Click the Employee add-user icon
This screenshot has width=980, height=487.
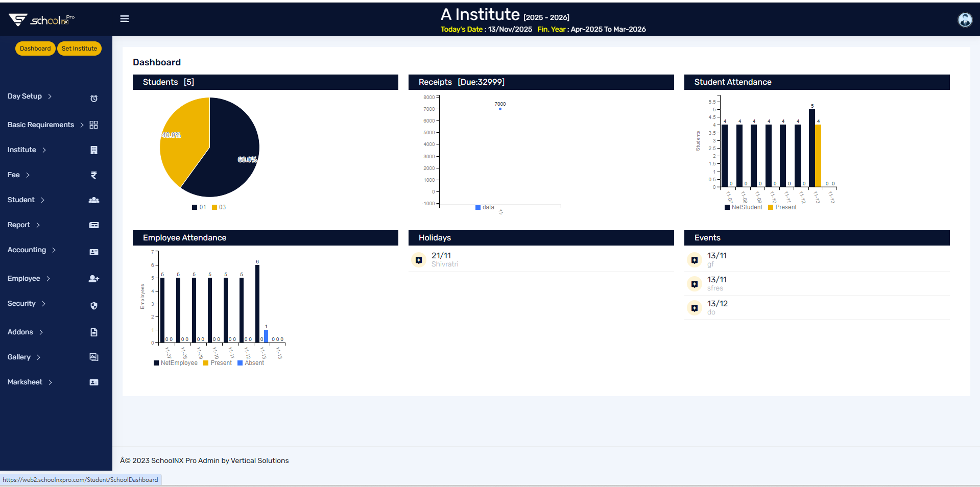pos(94,279)
